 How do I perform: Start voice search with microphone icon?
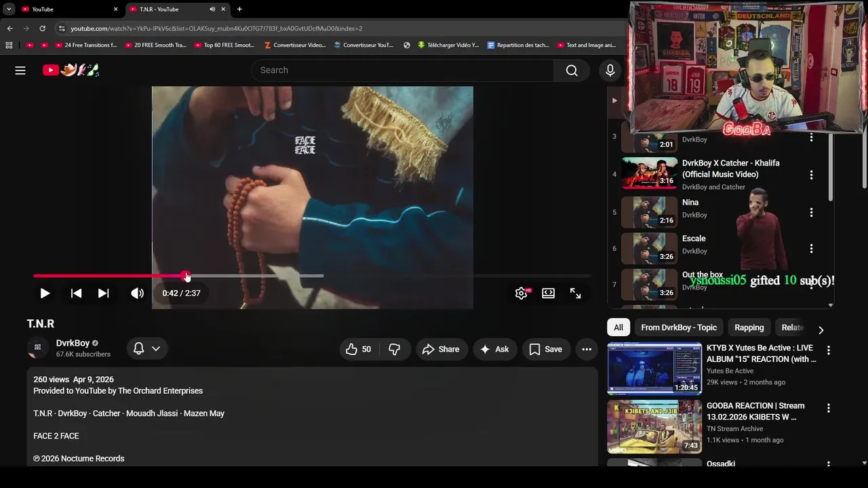click(x=610, y=70)
